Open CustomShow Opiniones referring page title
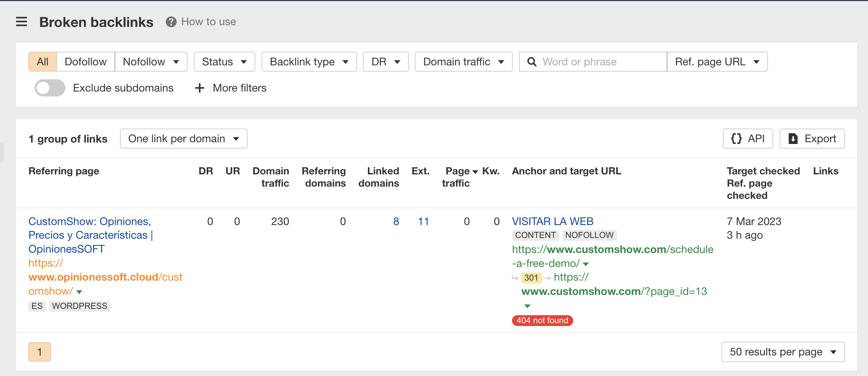 point(91,235)
